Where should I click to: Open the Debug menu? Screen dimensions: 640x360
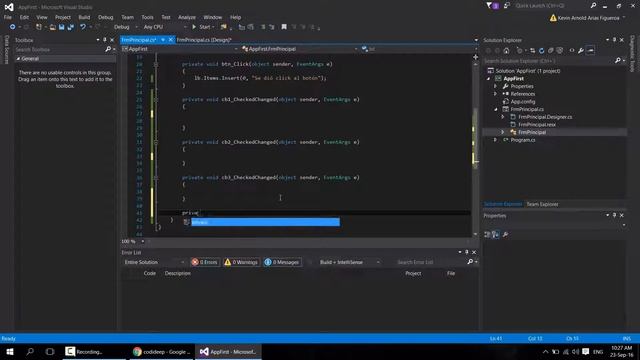[105, 17]
